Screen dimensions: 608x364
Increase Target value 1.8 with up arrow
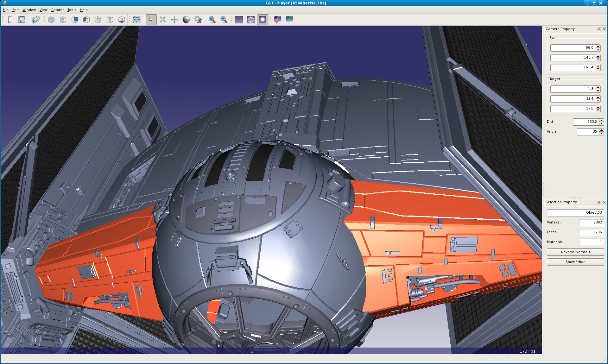pyautogui.click(x=598, y=87)
